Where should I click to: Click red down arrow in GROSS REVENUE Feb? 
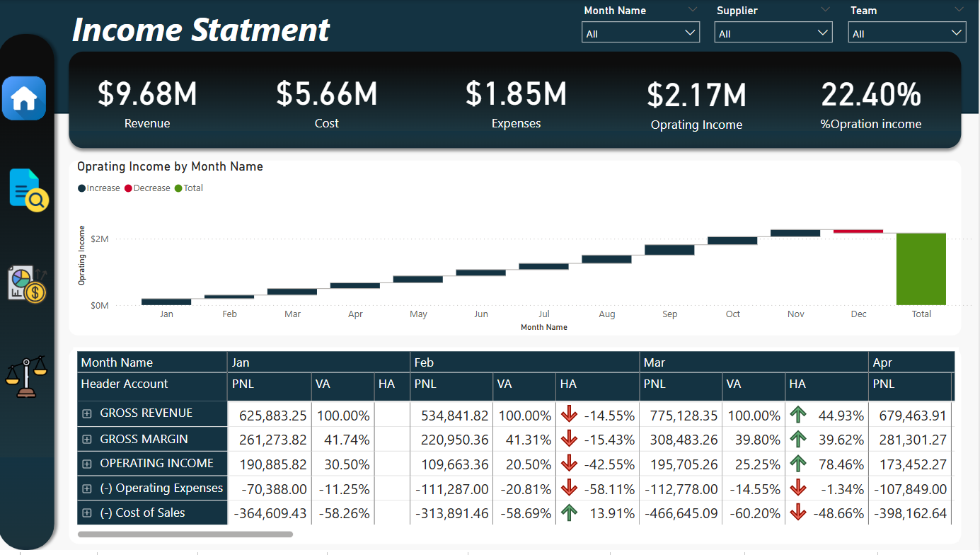569,415
